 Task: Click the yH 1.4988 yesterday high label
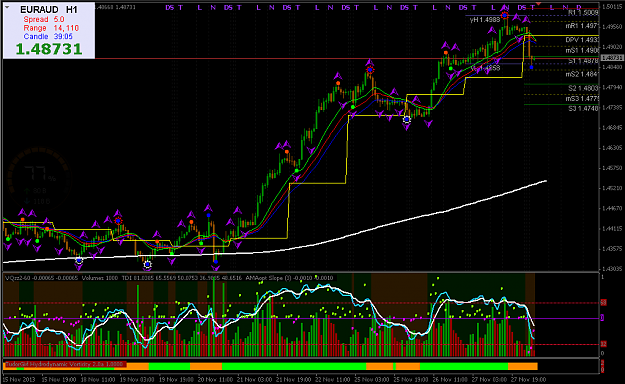pos(485,20)
